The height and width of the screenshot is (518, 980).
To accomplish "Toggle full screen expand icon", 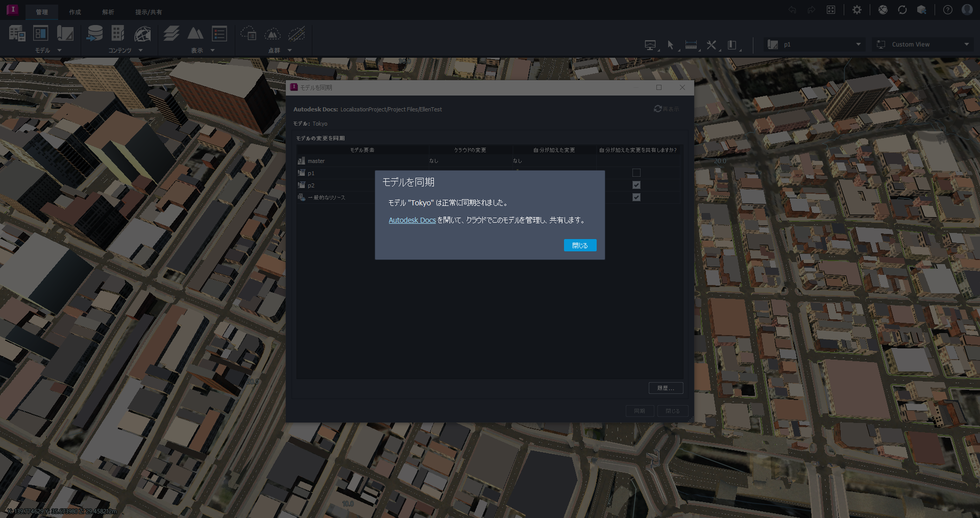I will [x=831, y=10].
